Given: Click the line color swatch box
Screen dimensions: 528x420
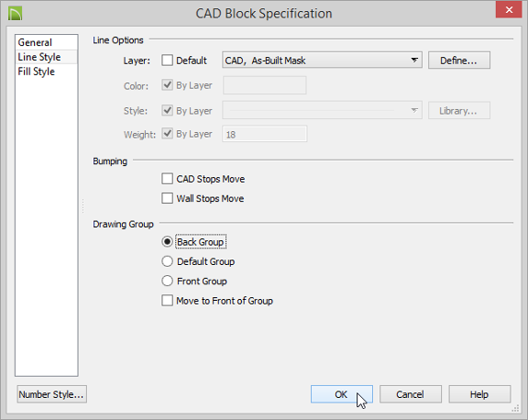Looking at the screenshot, I should click(265, 85).
